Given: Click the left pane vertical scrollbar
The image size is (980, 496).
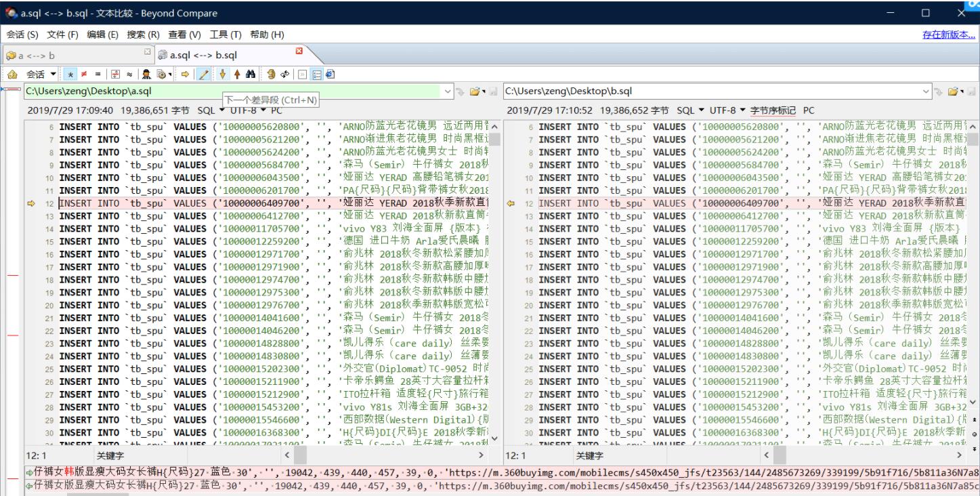Looking at the screenshot, I should coord(494,283).
